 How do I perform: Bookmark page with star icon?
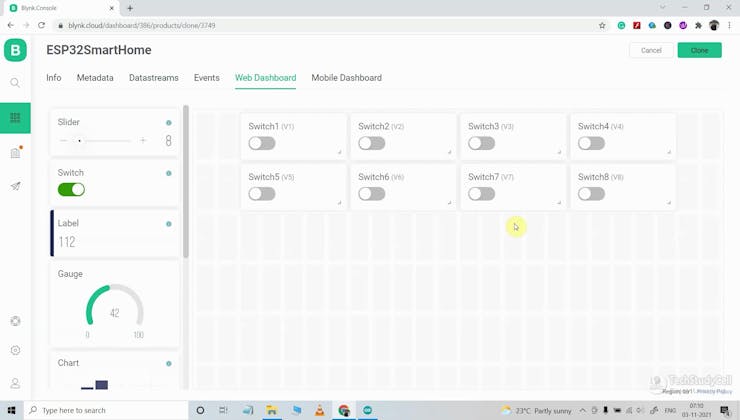click(x=602, y=25)
